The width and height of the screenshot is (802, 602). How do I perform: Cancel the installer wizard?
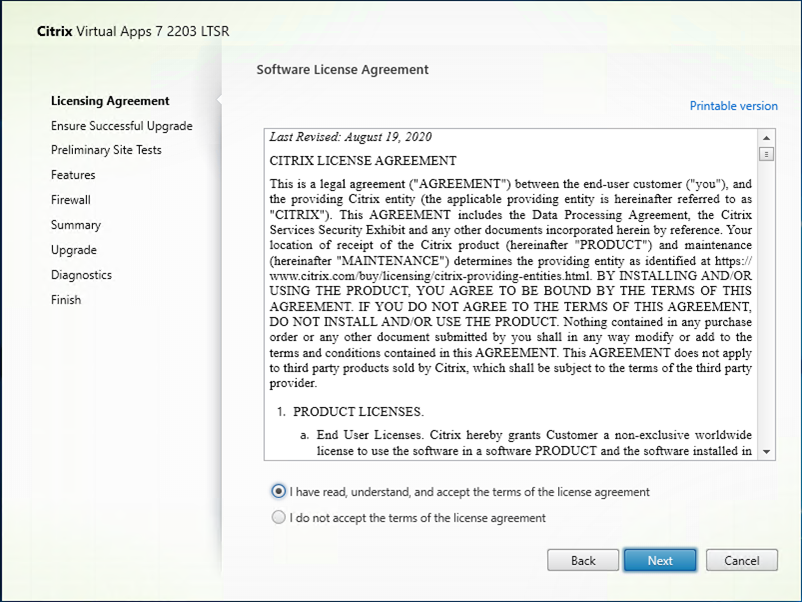click(x=742, y=561)
